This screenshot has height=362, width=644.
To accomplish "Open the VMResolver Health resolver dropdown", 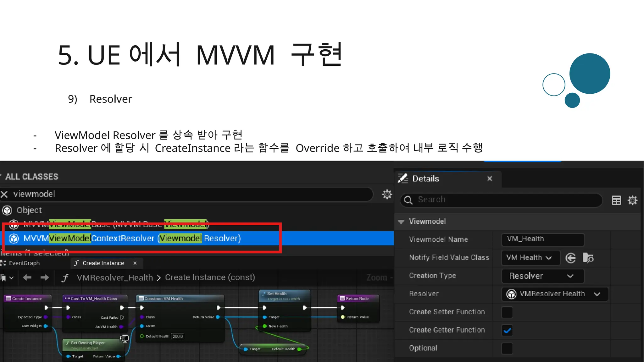I will (x=555, y=294).
